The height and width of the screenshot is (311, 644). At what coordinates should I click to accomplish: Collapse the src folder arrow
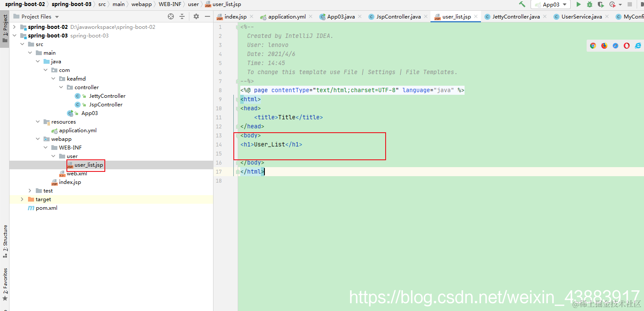(22, 44)
